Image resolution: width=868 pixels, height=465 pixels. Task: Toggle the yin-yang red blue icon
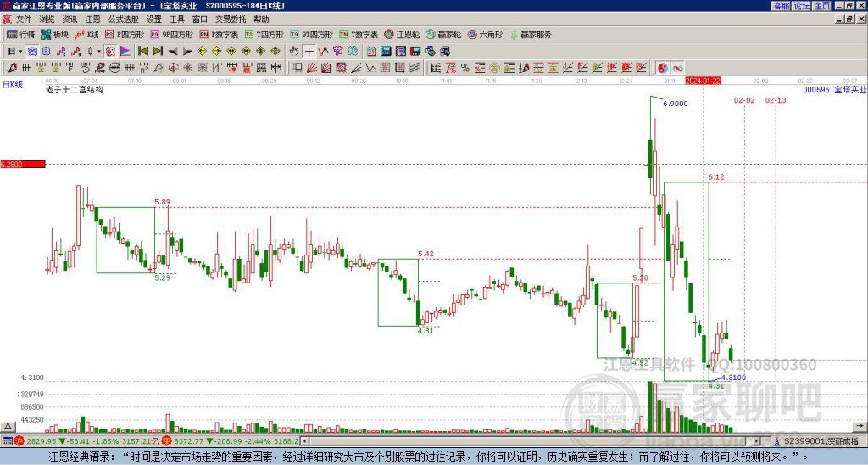(663, 68)
